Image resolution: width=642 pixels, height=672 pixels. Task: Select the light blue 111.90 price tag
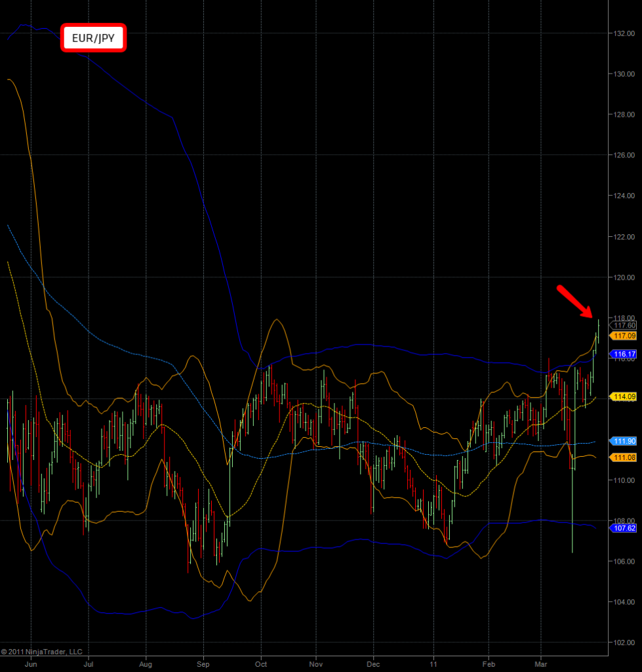(623, 441)
